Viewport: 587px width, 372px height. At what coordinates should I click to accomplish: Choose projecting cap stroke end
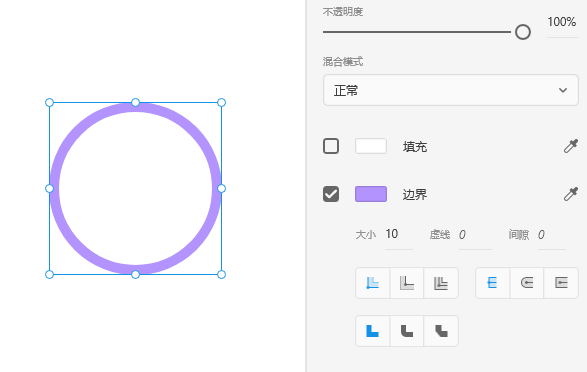click(x=561, y=283)
